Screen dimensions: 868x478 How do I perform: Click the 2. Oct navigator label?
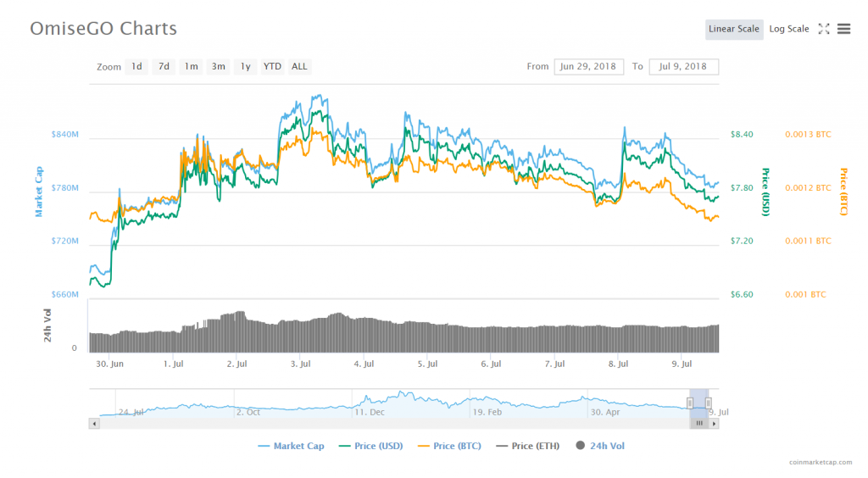coord(248,412)
